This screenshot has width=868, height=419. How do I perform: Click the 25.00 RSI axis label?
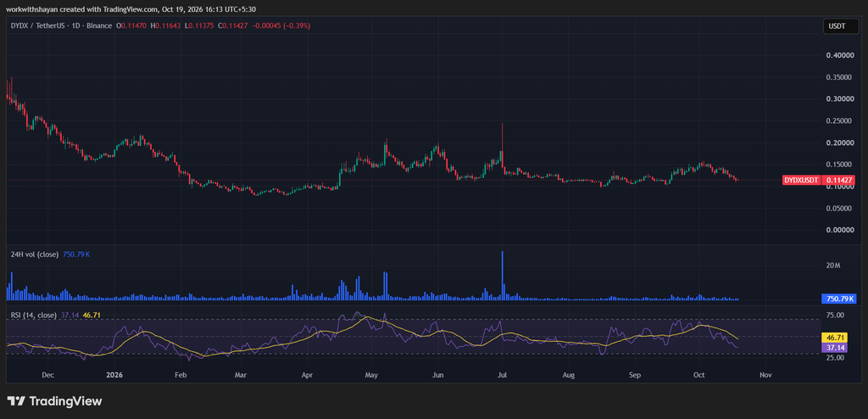click(x=835, y=357)
